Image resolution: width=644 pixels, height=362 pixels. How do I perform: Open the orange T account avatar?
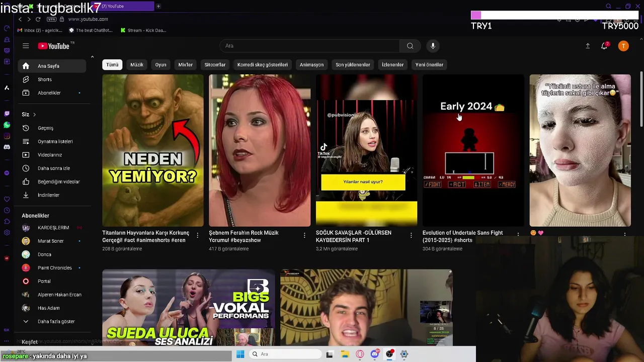tap(623, 46)
